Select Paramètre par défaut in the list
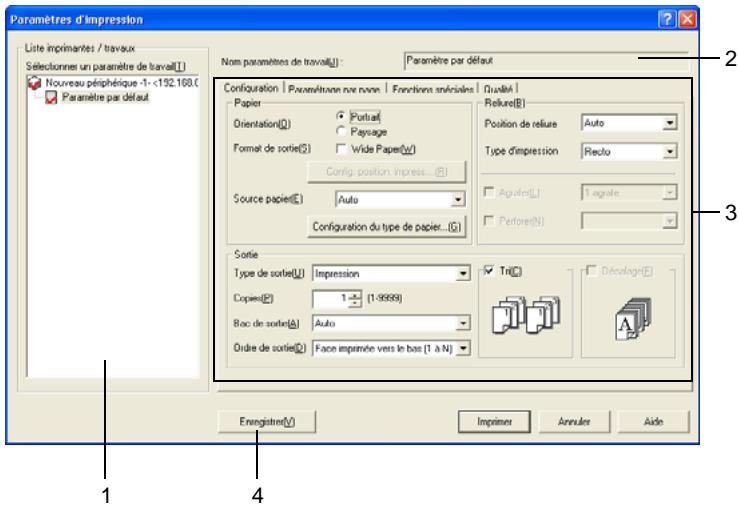This screenshot has width=739, height=506. pos(106,98)
